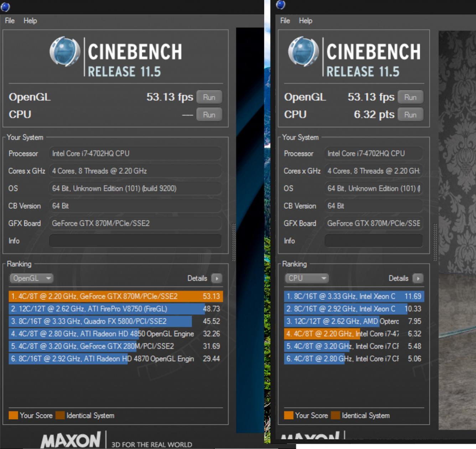This screenshot has height=449, width=476.
Task: Open the Help menu in the right window
Action: pyautogui.click(x=306, y=21)
